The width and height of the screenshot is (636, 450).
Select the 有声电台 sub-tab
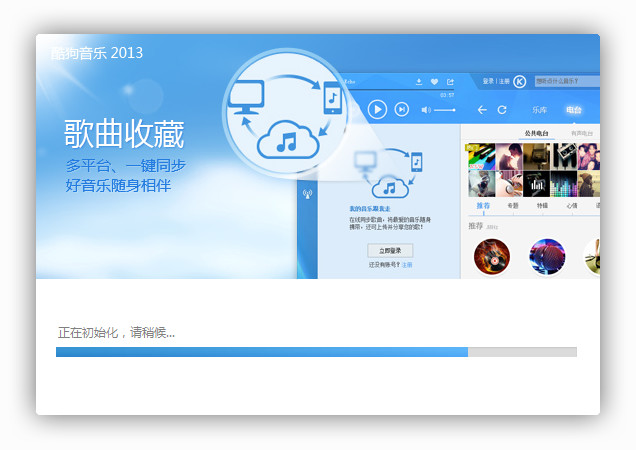(x=582, y=133)
